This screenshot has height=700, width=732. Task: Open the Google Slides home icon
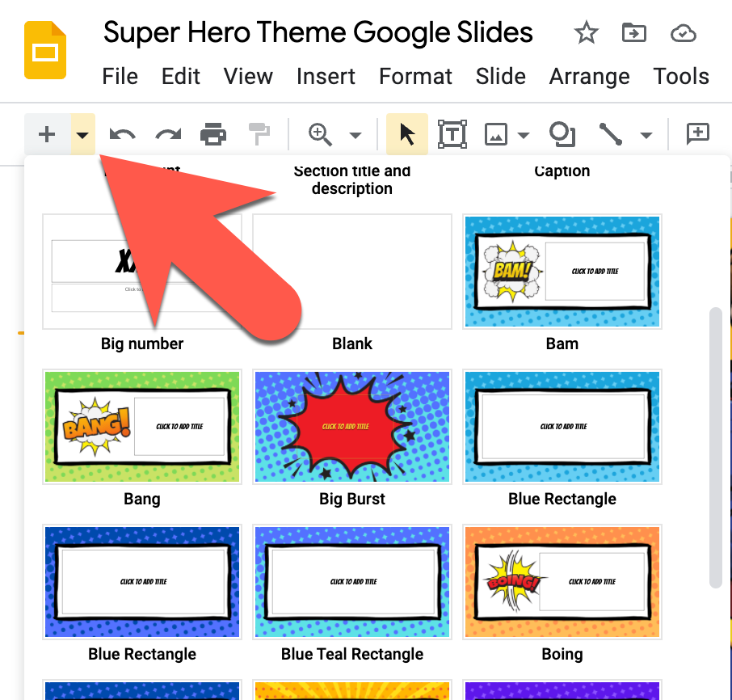tap(45, 50)
